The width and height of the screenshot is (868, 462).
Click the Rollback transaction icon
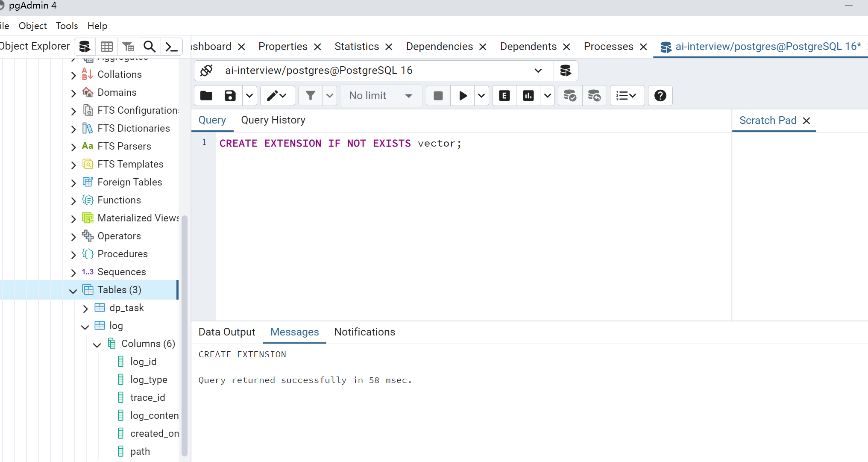pyautogui.click(x=594, y=96)
